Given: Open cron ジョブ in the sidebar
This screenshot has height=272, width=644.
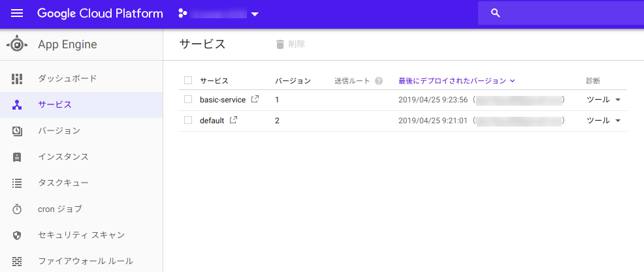Looking at the screenshot, I should click(x=60, y=209).
